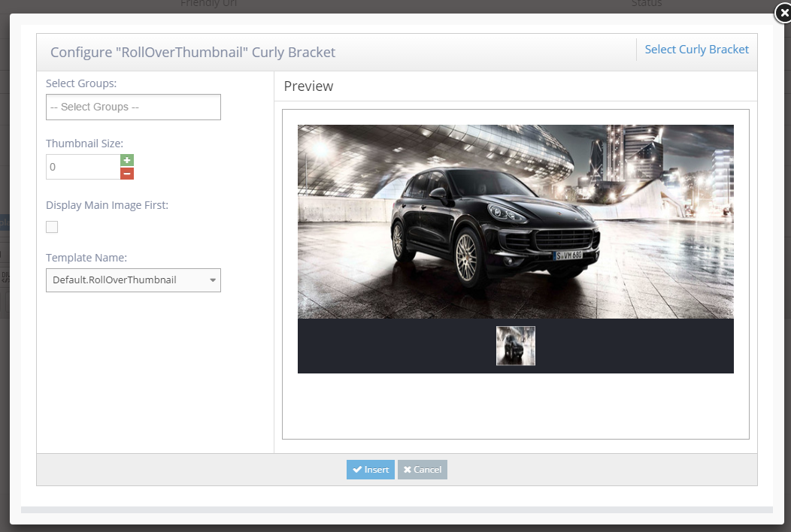Click the X icon inside the Cancel button

[x=410, y=469]
